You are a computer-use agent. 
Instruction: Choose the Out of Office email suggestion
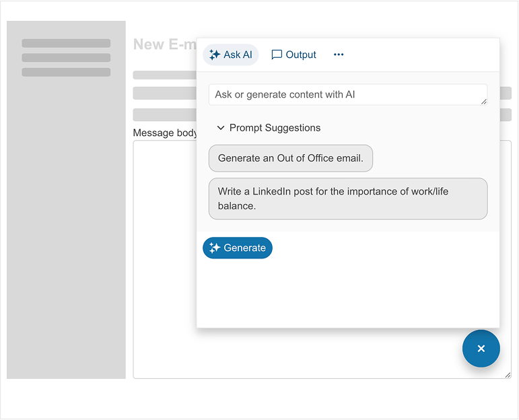coord(290,158)
